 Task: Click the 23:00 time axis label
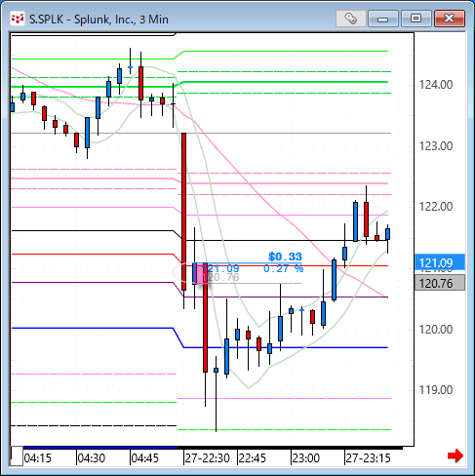click(305, 458)
